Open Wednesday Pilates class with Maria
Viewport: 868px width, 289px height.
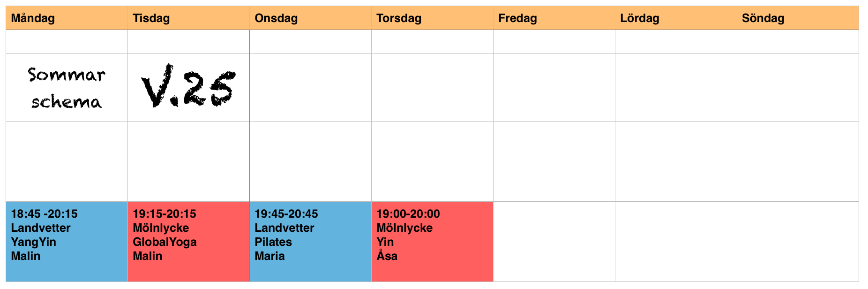tap(310, 242)
